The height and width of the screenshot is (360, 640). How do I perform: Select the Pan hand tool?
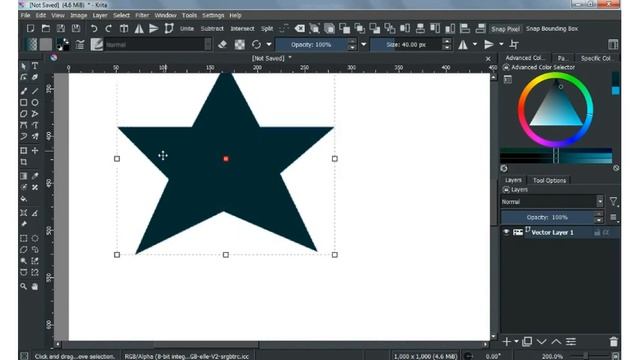tap(35, 287)
